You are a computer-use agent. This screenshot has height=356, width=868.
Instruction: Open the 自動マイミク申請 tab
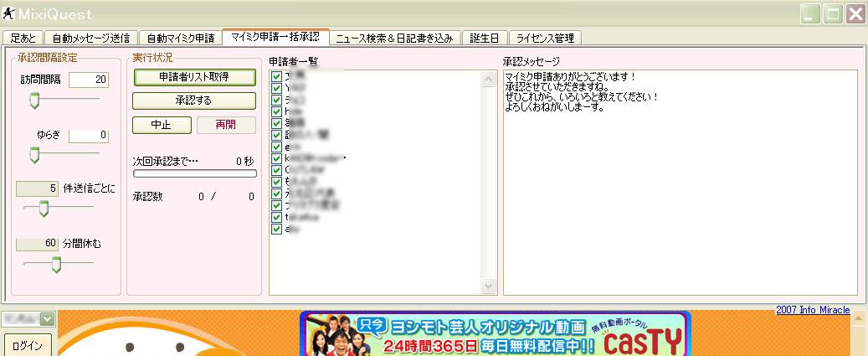coord(180,39)
